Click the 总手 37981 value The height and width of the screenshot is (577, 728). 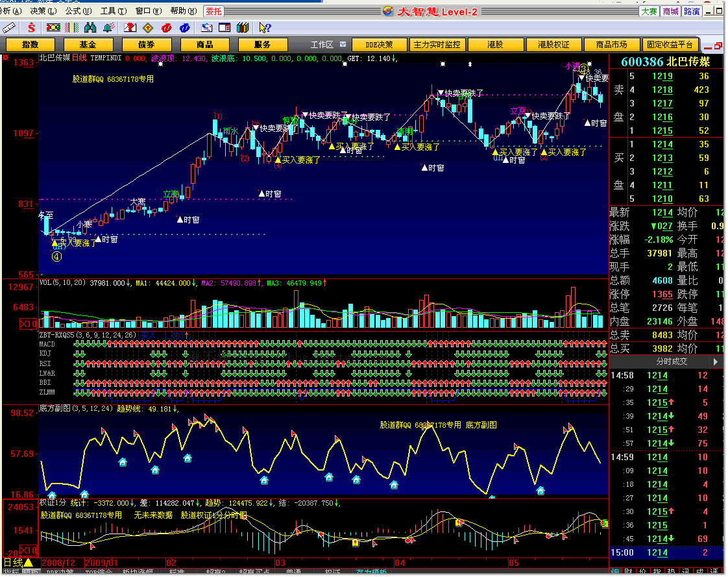pyautogui.click(x=659, y=253)
